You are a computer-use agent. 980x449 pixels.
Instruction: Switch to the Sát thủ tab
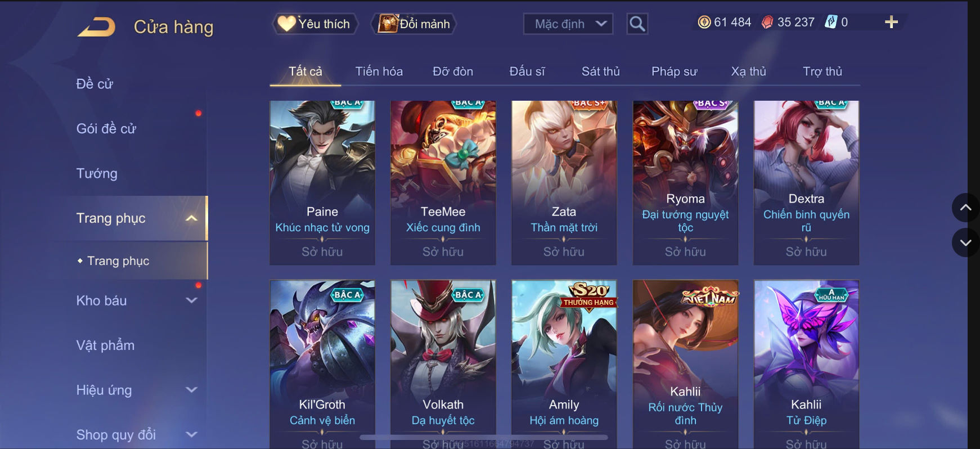pyautogui.click(x=600, y=71)
